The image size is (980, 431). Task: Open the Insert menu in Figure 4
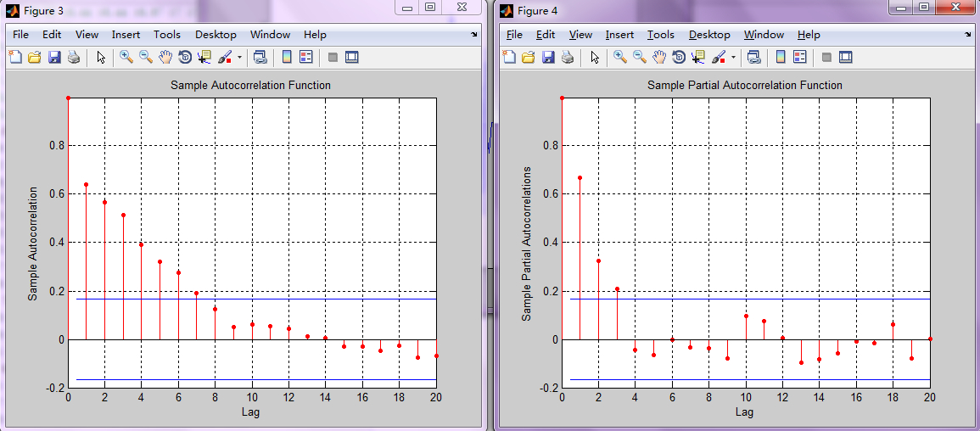click(x=619, y=35)
